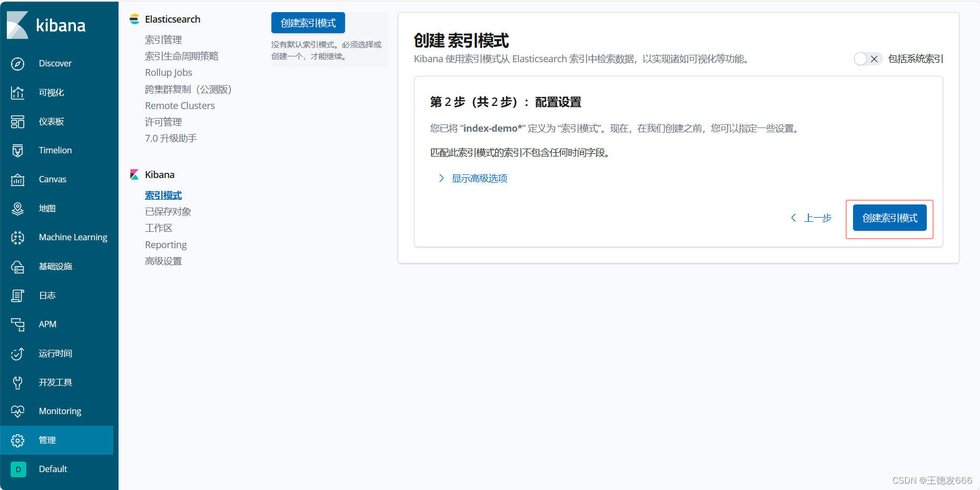Viewport: 980px width, 490px height.
Task: Toggle 包括系统索引 switch
Action: (x=868, y=59)
